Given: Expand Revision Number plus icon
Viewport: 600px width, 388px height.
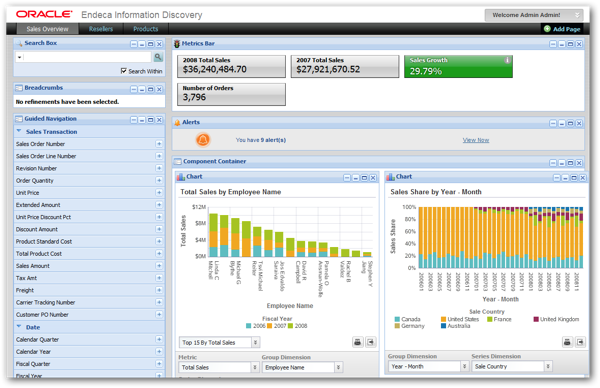Looking at the screenshot, I should pyautogui.click(x=159, y=168).
